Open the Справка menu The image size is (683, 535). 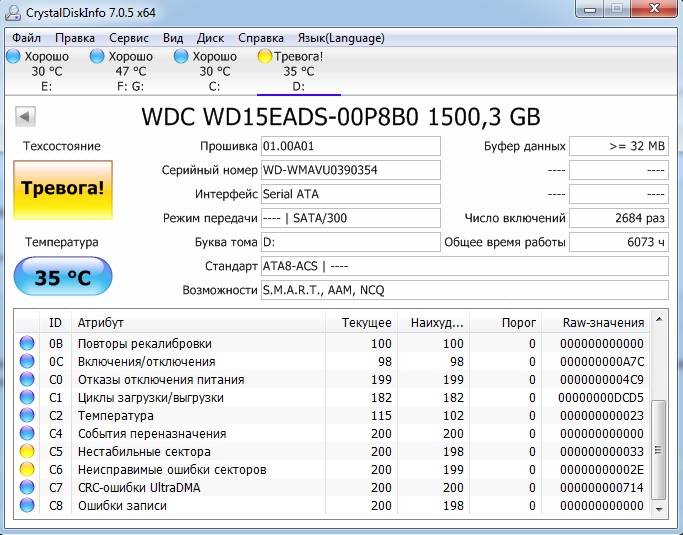click(x=260, y=38)
